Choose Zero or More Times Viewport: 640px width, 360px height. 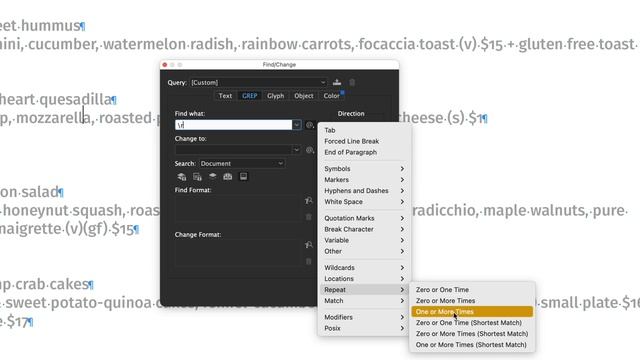click(x=472, y=301)
